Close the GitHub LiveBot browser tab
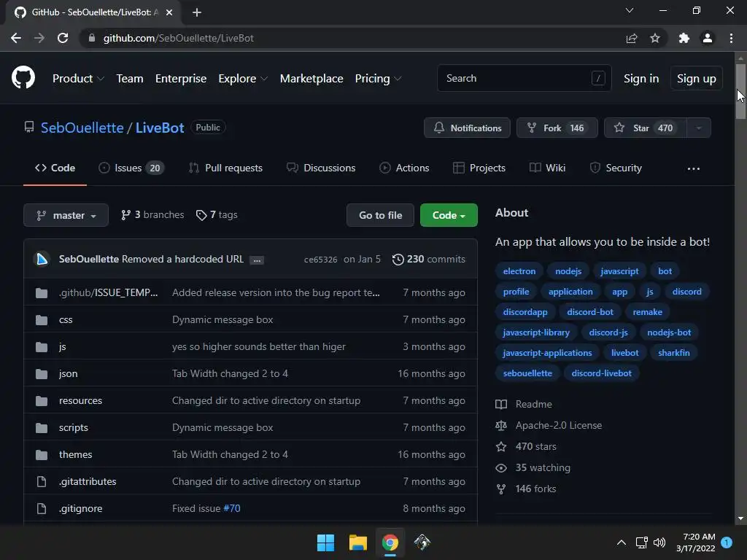Image resolution: width=747 pixels, height=560 pixels. coord(169,12)
